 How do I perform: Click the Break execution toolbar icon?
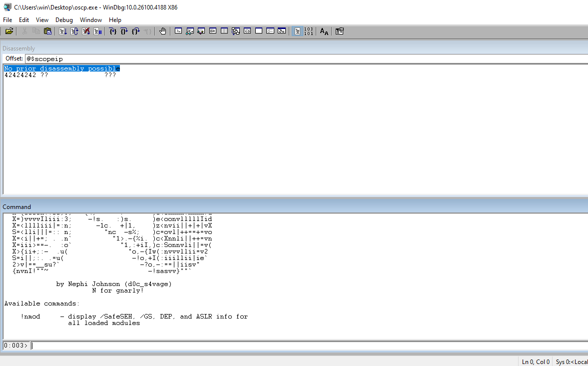[98, 31]
